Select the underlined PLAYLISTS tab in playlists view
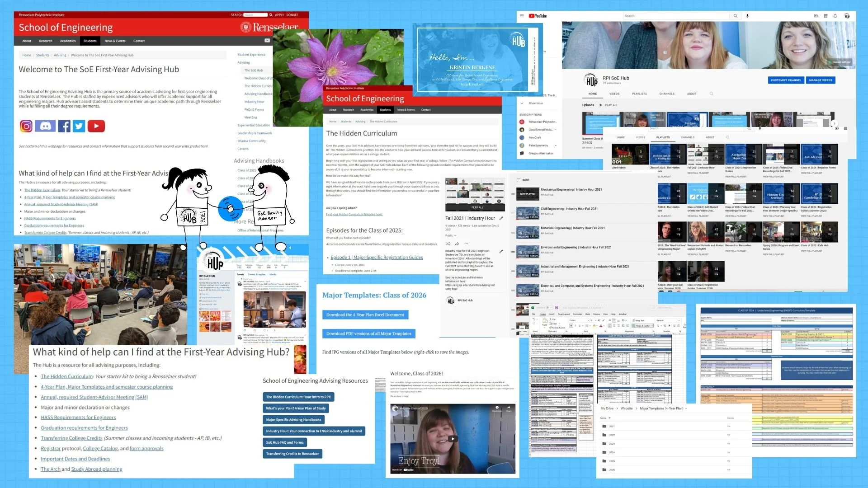The height and width of the screenshot is (488, 868). 663,137
